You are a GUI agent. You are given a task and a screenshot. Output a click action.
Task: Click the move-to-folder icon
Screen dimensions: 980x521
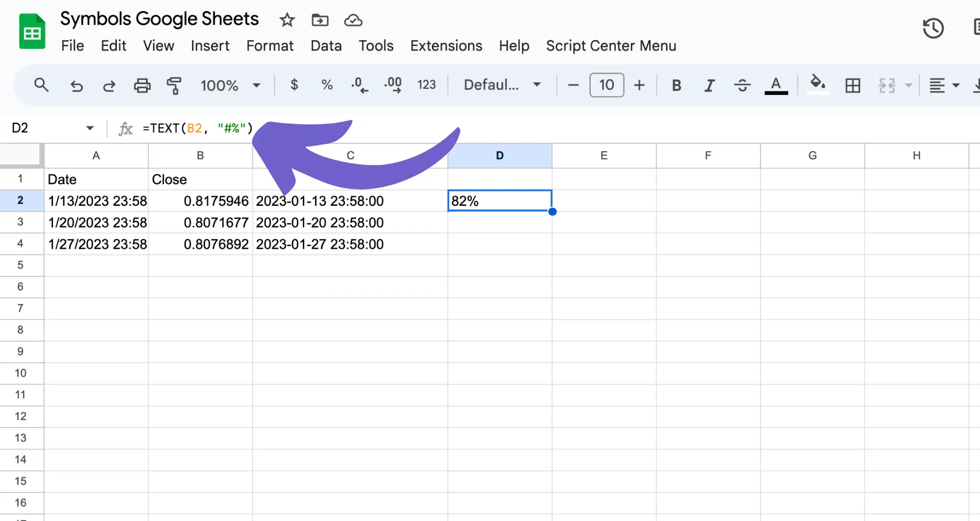coord(320,20)
